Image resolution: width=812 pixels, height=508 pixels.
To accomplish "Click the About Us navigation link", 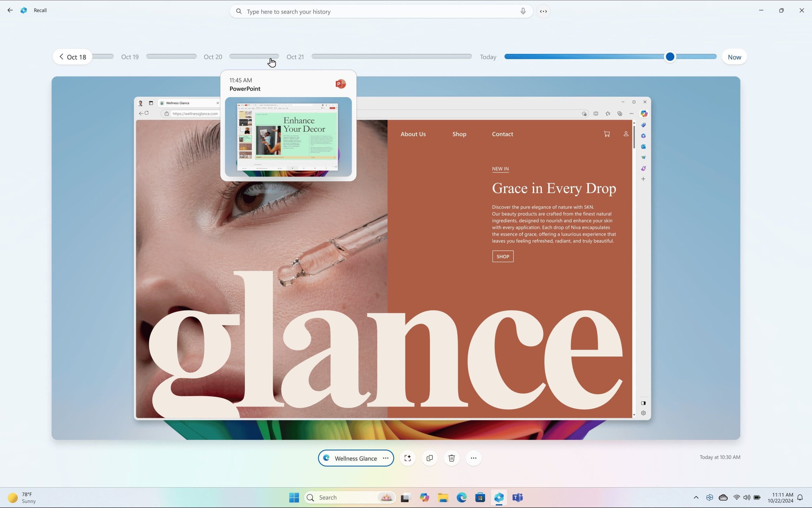I will (x=413, y=134).
